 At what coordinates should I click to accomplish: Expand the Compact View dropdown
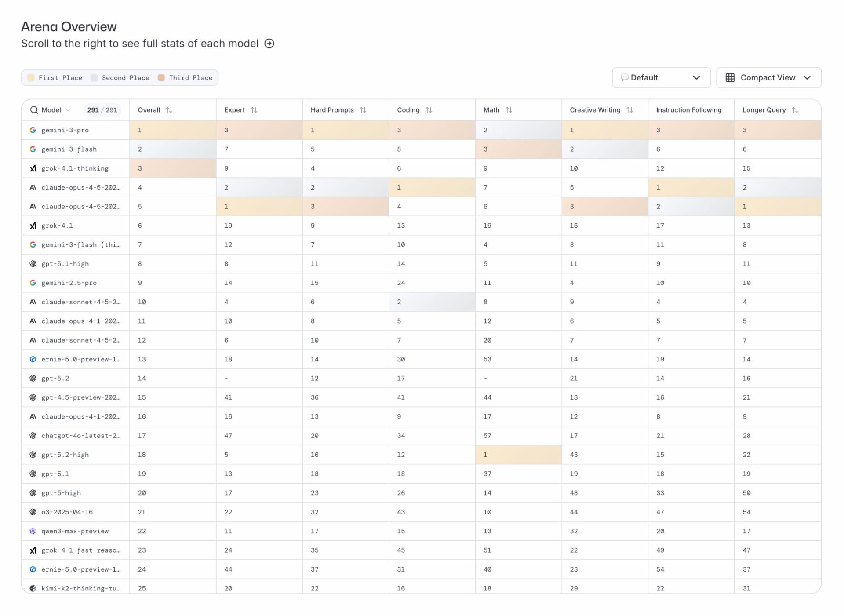807,78
